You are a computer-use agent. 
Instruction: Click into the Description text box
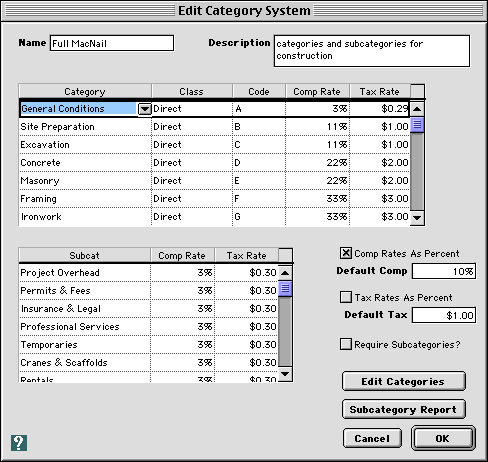click(x=372, y=51)
